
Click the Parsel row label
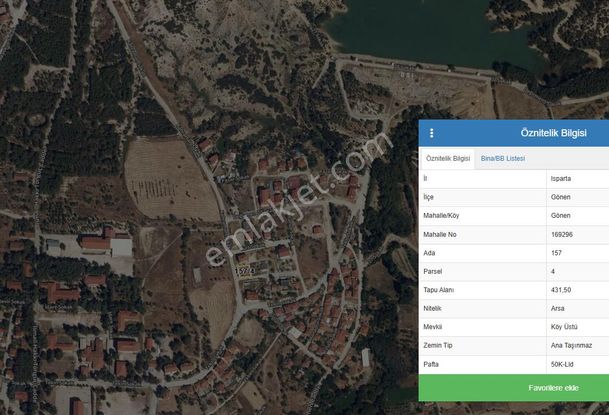[x=433, y=272]
